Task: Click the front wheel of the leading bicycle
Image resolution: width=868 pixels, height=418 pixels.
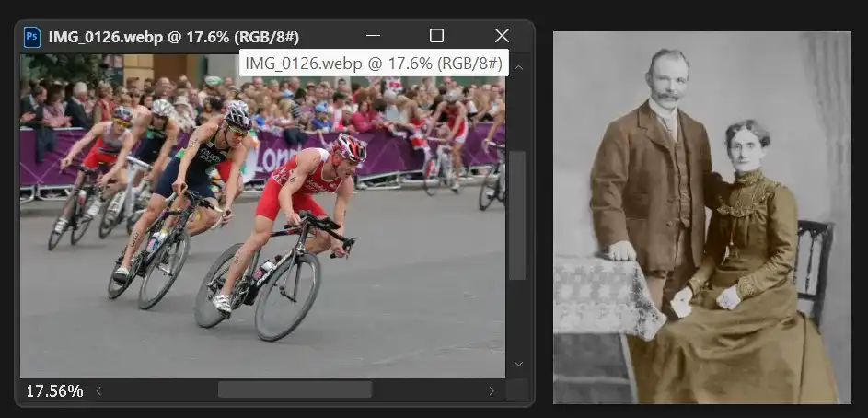Action: coord(289,296)
